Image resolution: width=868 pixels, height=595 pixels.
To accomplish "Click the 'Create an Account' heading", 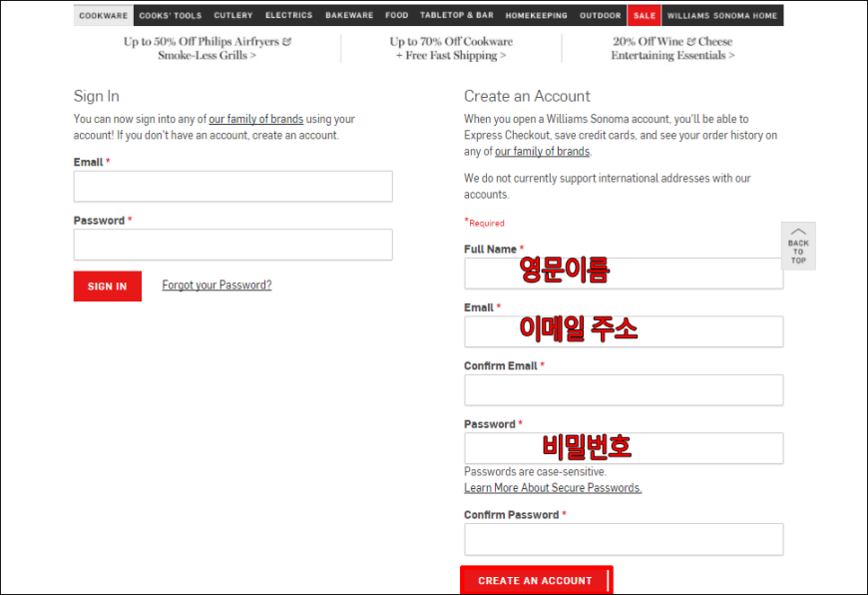I will [x=527, y=96].
